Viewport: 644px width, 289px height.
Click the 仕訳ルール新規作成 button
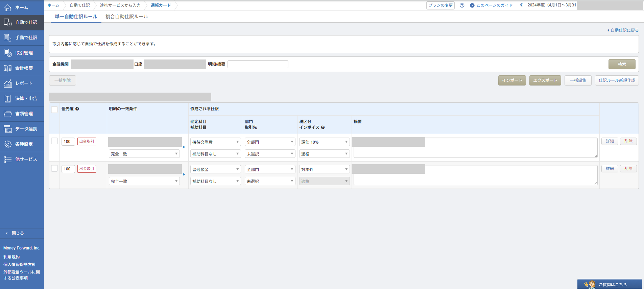617,80
